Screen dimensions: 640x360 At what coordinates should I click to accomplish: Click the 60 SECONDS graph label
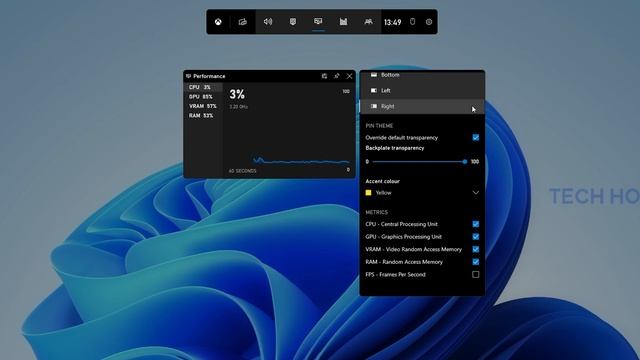coord(242,171)
